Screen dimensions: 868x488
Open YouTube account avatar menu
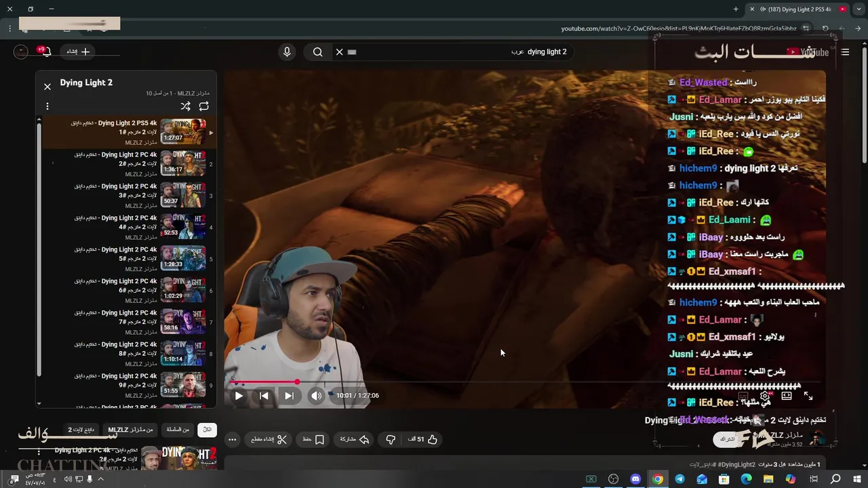click(21, 52)
